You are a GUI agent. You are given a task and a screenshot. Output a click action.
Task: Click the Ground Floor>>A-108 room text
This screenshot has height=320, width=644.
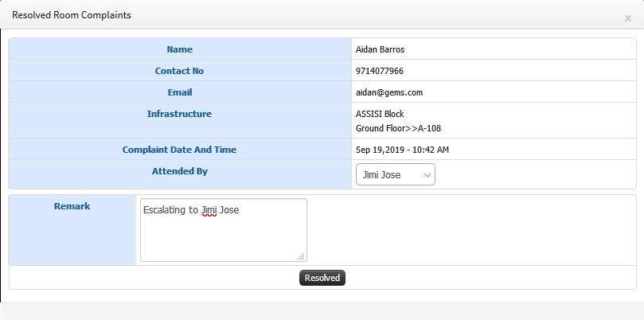coord(398,128)
